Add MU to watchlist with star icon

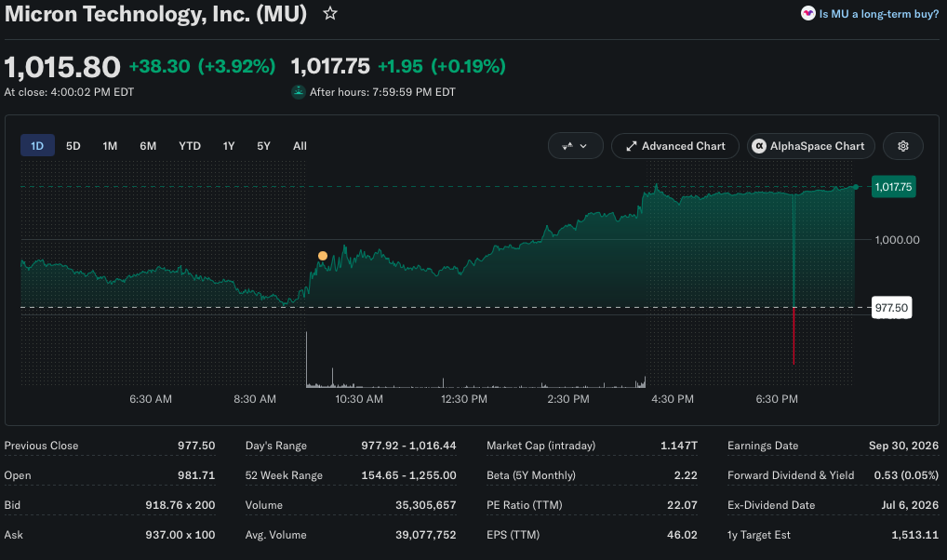(329, 13)
